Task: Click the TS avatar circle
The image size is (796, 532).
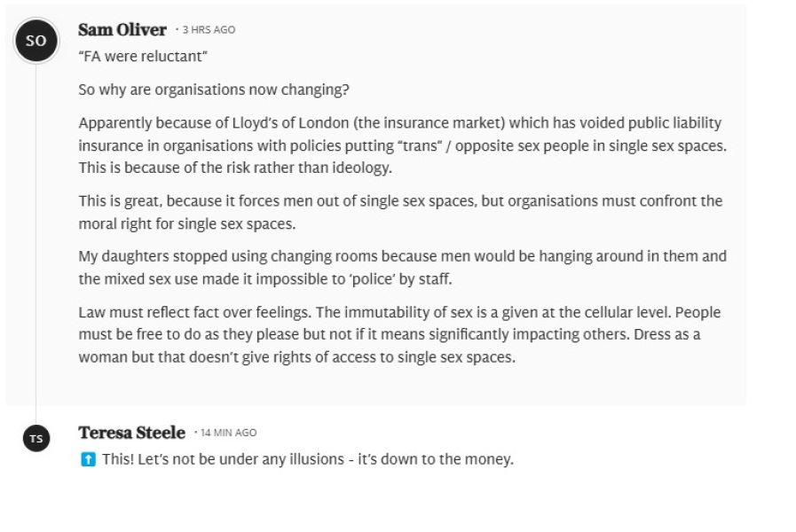Action: coord(36,438)
